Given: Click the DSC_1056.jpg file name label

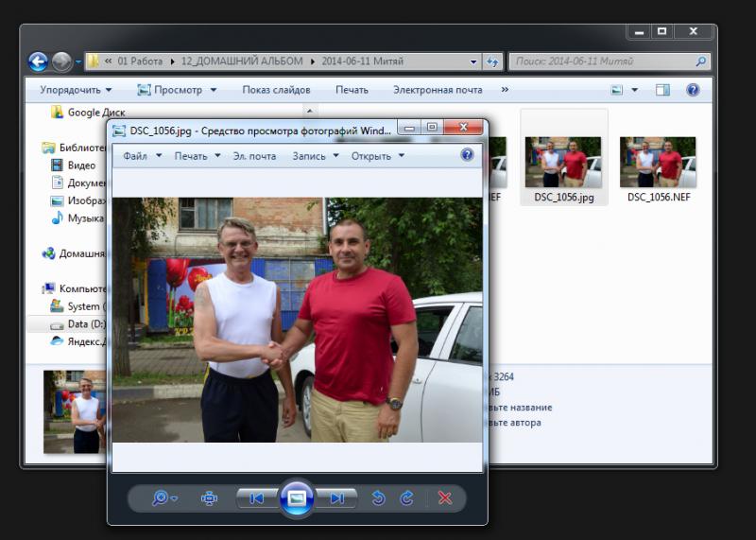Looking at the screenshot, I should pos(563,197).
